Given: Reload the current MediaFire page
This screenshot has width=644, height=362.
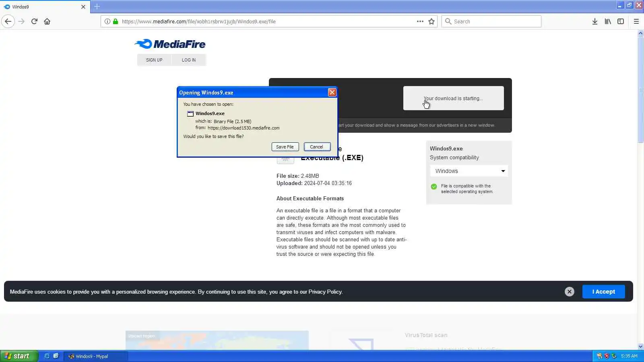Looking at the screenshot, I should click(x=34, y=21).
